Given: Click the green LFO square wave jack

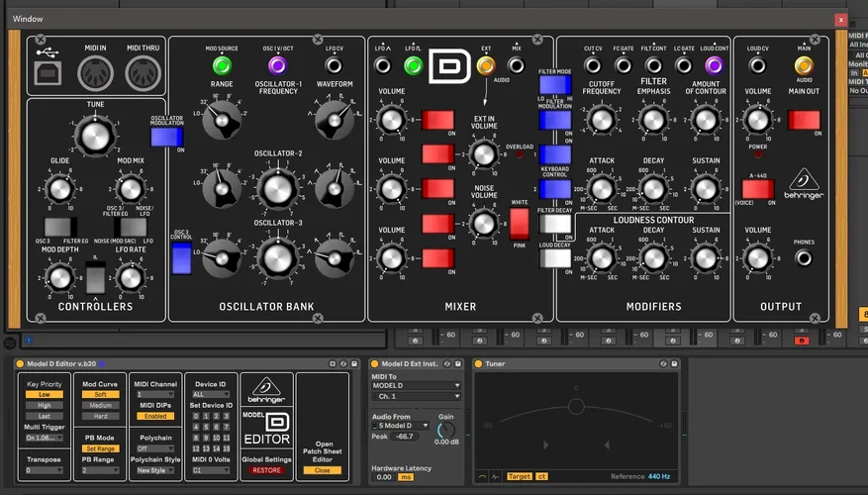Looking at the screenshot, I should pyautogui.click(x=413, y=65).
